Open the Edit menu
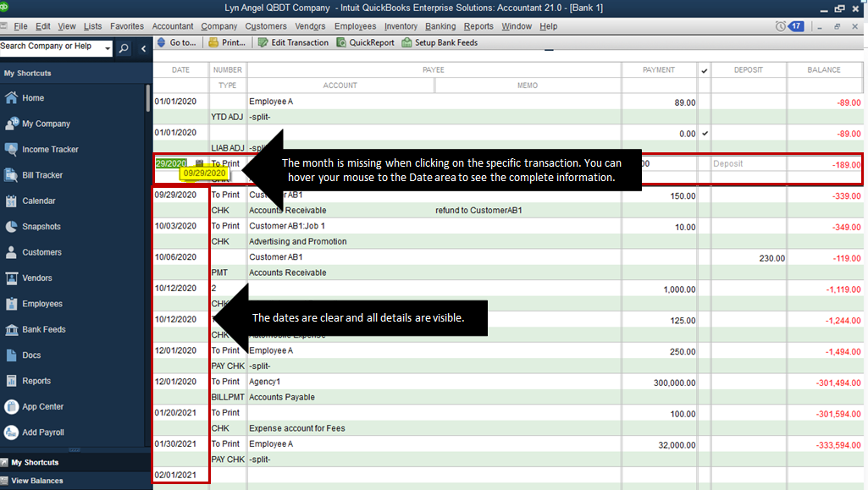 42,26
